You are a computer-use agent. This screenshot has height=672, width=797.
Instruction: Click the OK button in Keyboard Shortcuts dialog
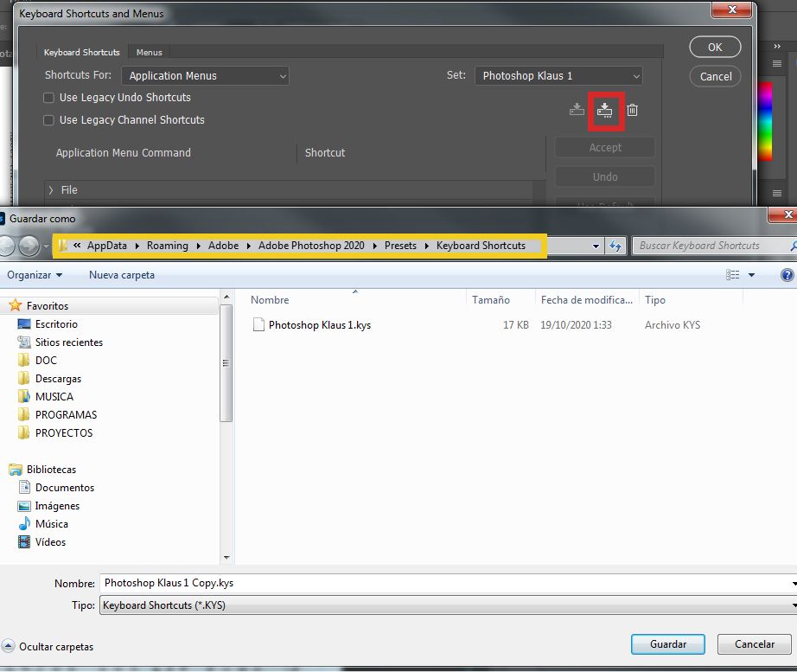coord(715,48)
